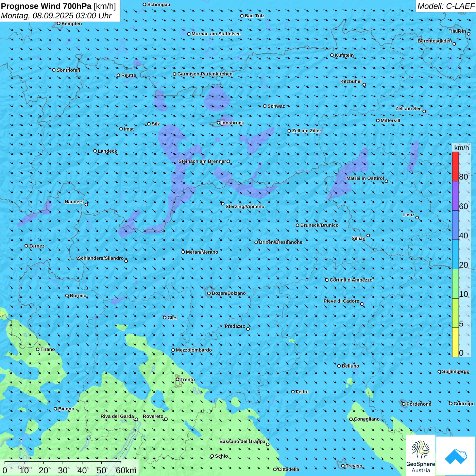Viewport: 476px width, 476px height.
Task: Click the GeoSphere Austria logo
Action: pos(421,456)
